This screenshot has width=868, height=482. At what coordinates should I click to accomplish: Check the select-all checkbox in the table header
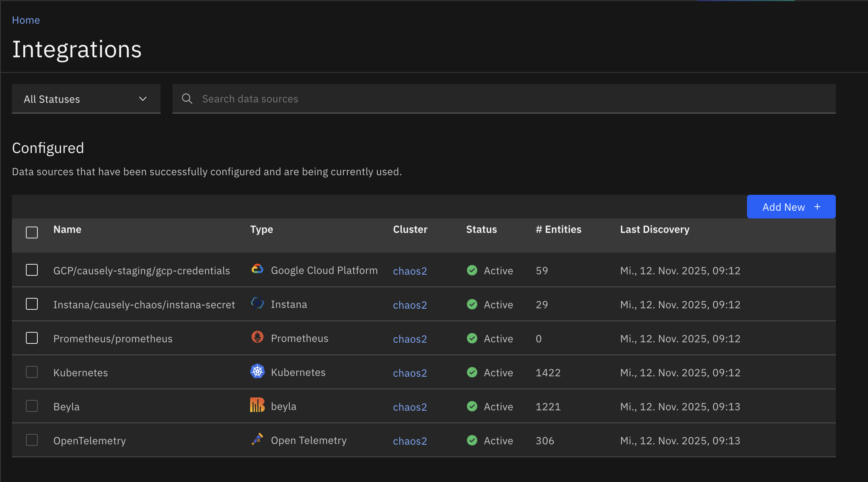[32, 232]
